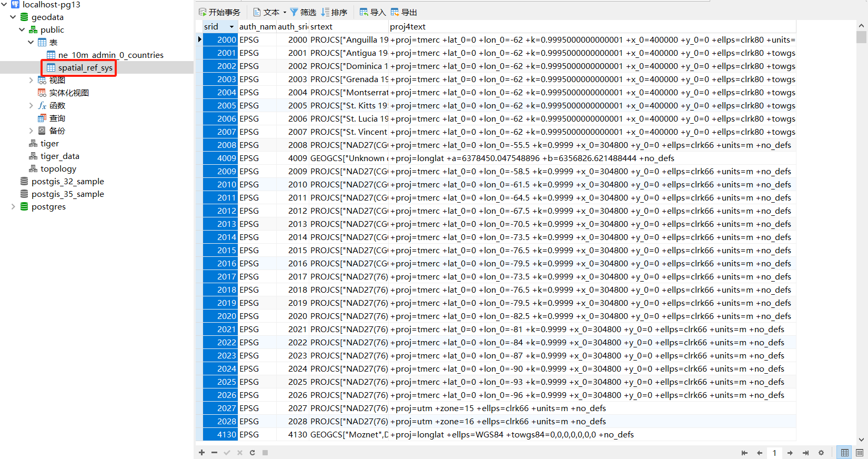Select the srid cell 2000
This screenshot has height=459, width=868.
tap(220, 40)
